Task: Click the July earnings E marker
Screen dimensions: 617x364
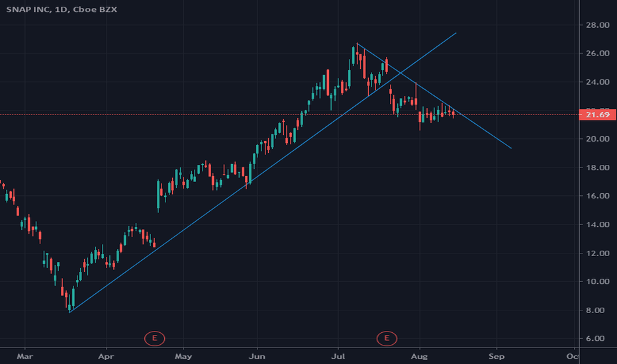Action: coord(387,338)
